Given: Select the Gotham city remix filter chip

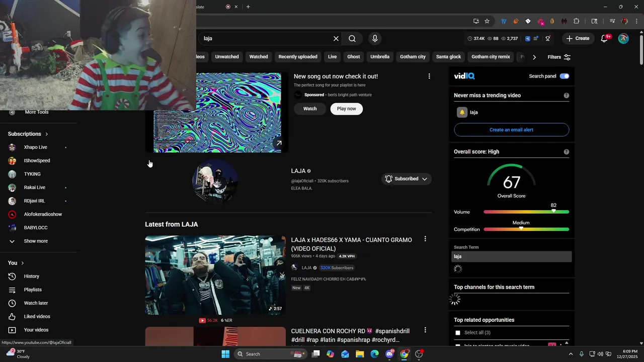Looking at the screenshot, I should (x=491, y=57).
